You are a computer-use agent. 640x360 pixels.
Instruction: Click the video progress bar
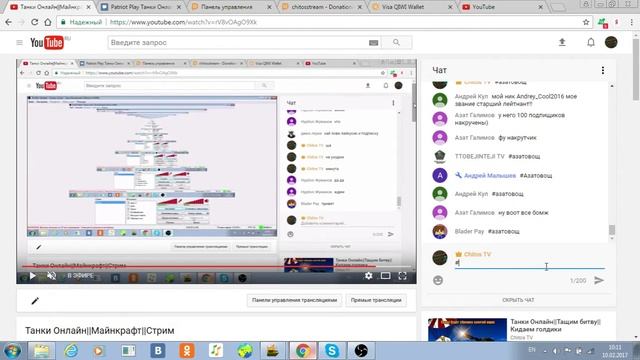pyautogui.click(x=216, y=266)
